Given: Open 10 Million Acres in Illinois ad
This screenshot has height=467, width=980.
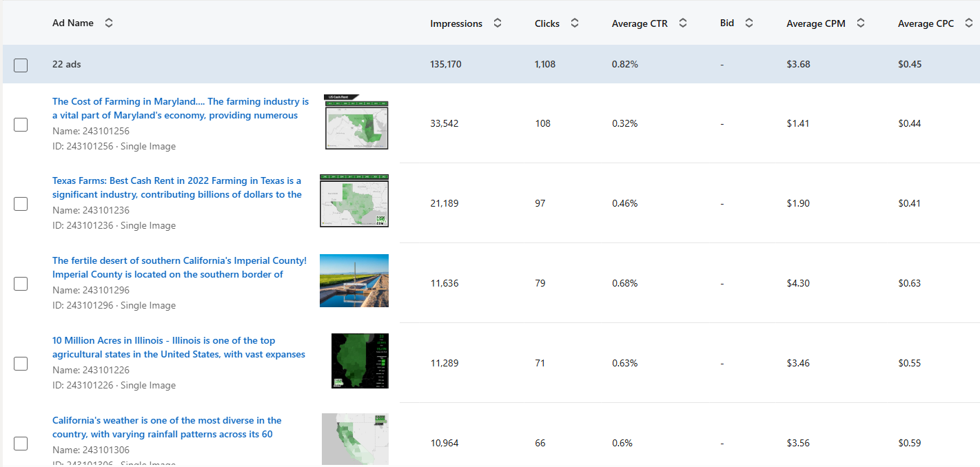Looking at the screenshot, I should point(178,347).
